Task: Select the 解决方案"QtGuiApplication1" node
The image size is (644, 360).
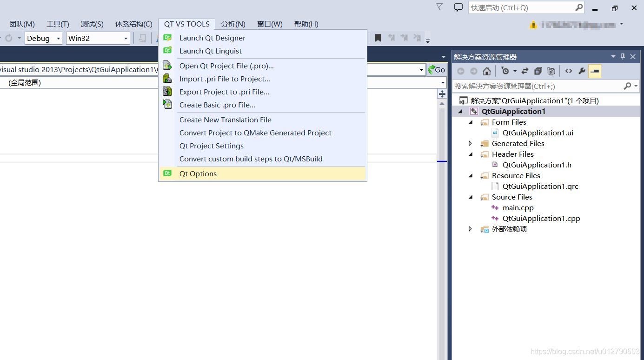Action: tap(535, 101)
